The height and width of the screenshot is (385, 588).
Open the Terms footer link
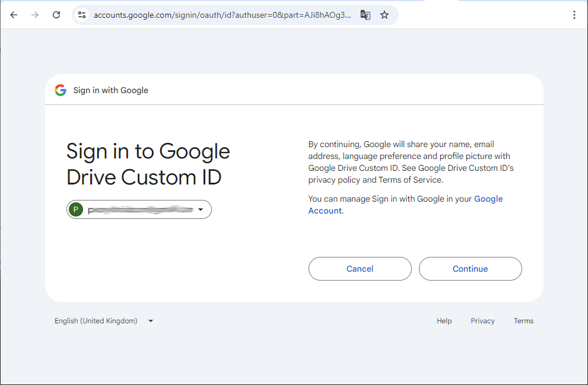(523, 321)
